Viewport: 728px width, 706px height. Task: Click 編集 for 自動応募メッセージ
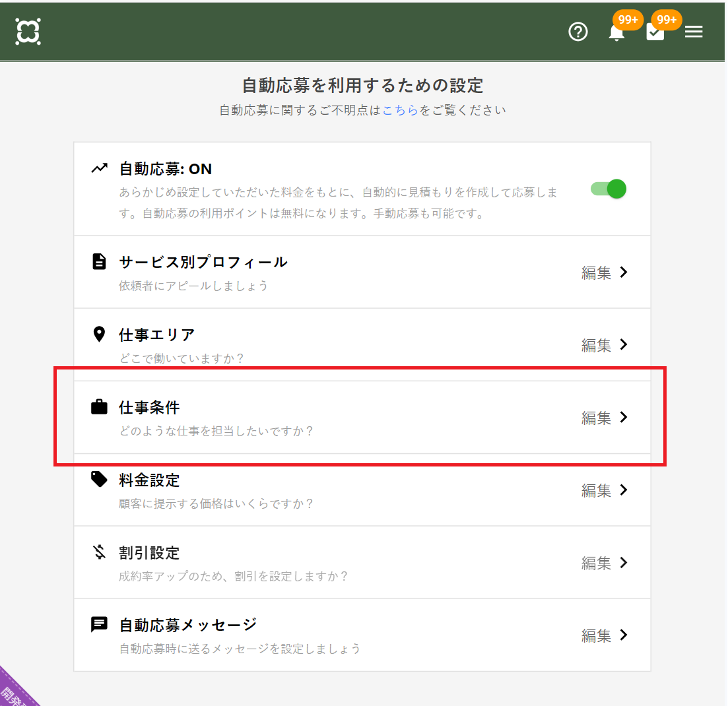tap(596, 635)
